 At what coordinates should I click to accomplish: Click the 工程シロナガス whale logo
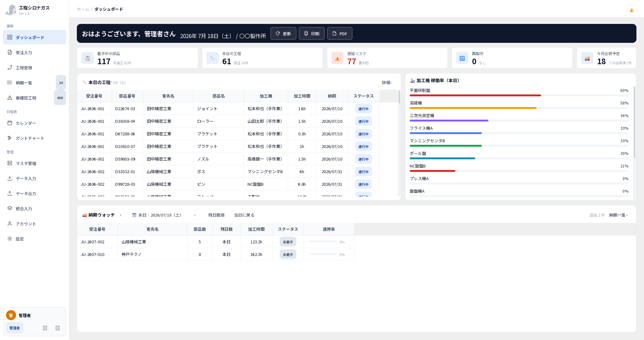pos(10,10)
